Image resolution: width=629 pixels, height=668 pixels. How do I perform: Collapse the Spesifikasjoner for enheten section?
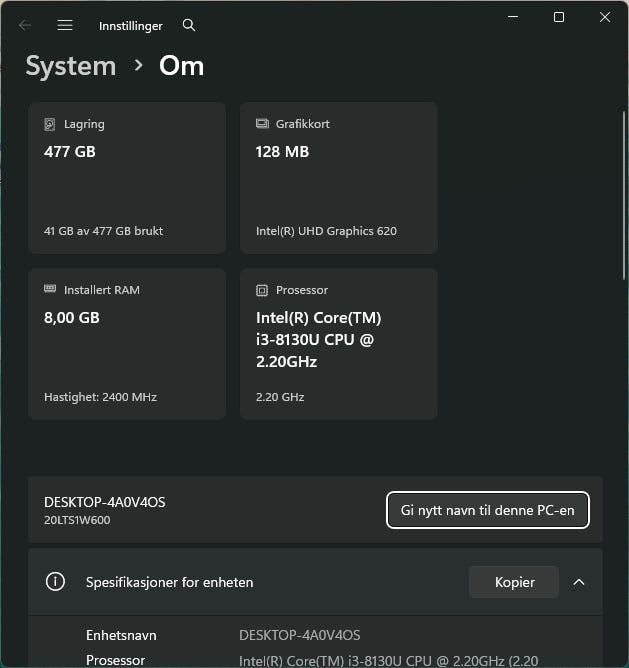[578, 582]
